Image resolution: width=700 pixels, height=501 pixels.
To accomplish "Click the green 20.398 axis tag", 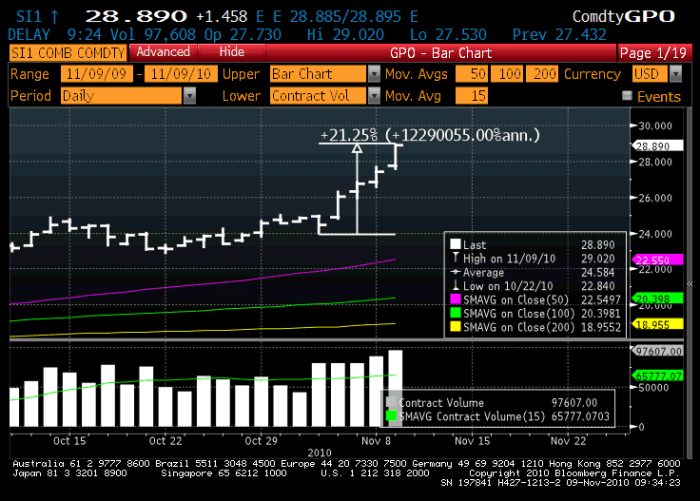I will click(x=657, y=298).
